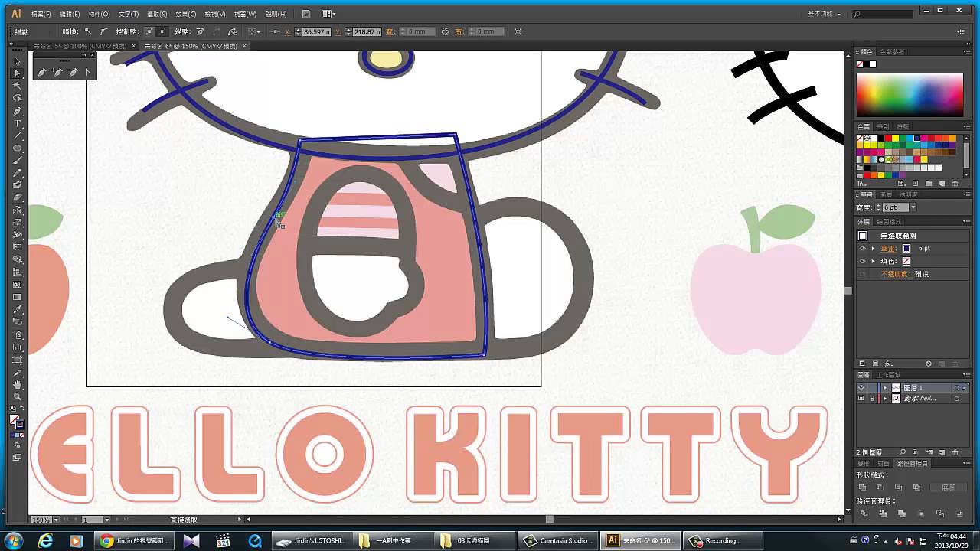980x551 pixels.
Task: Choose Pen tool in floating tool panel
Action: [42, 73]
